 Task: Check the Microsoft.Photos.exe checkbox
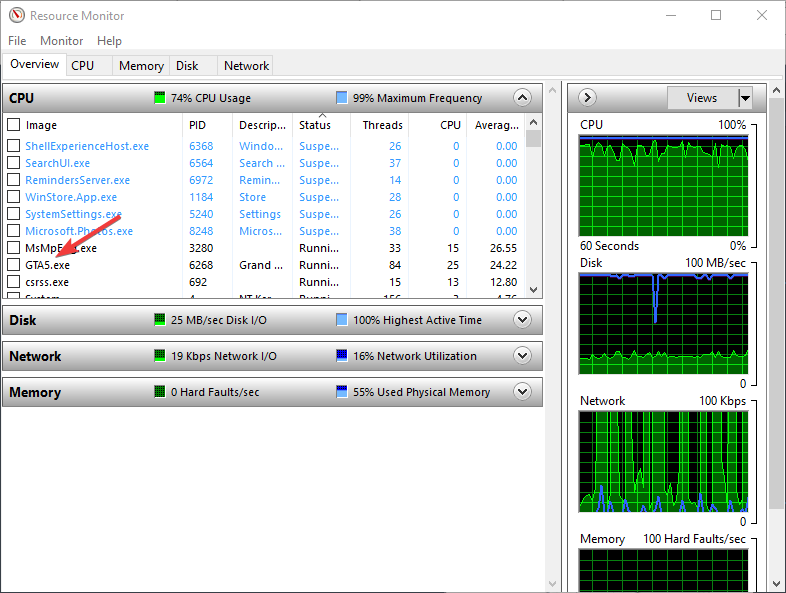click(14, 231)
